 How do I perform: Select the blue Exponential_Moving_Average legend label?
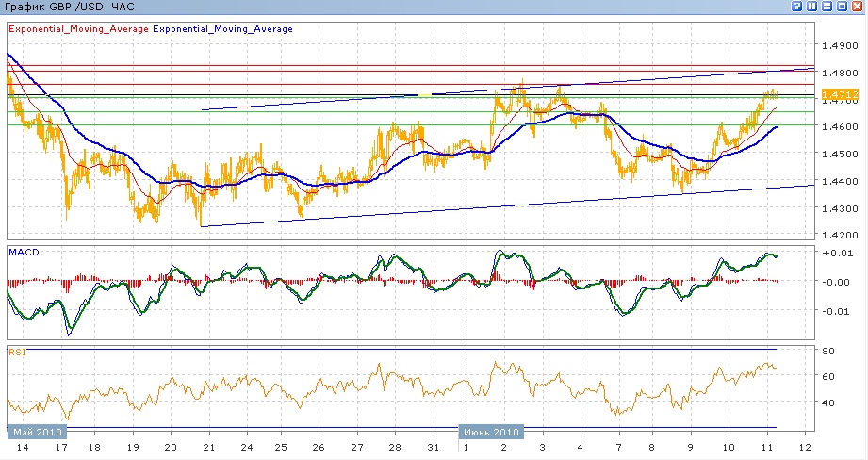click(x=222, y=29)
